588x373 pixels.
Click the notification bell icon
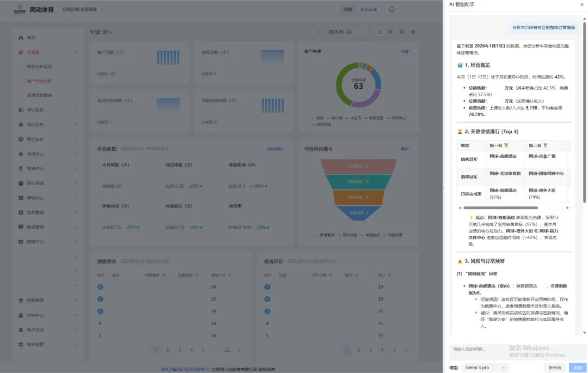391,9
